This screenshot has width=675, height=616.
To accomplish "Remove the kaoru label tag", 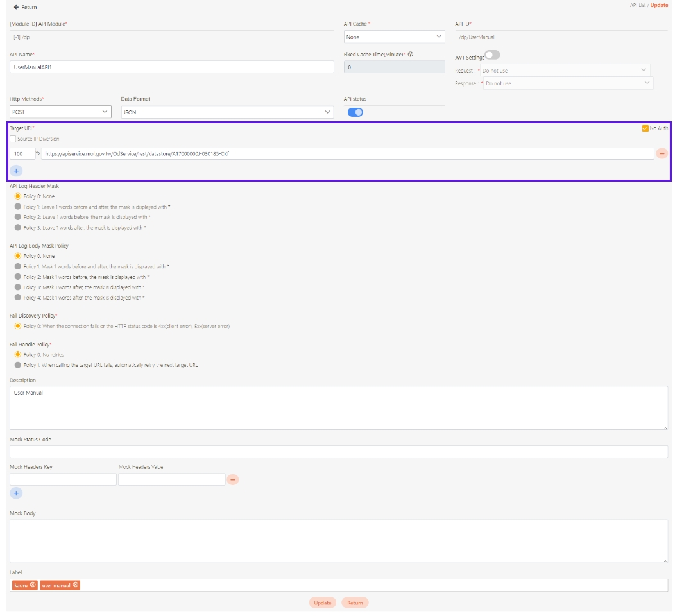I will pyautogui.click(x=33, y=585).
